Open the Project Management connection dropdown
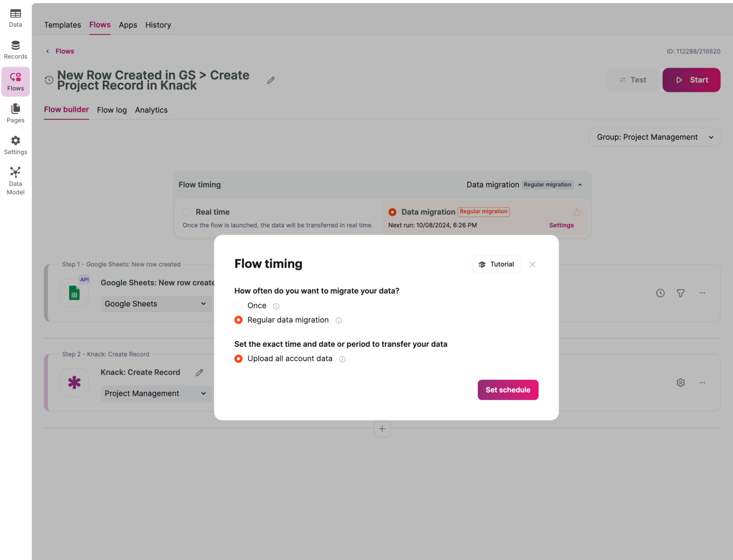 tap(156, 393)
